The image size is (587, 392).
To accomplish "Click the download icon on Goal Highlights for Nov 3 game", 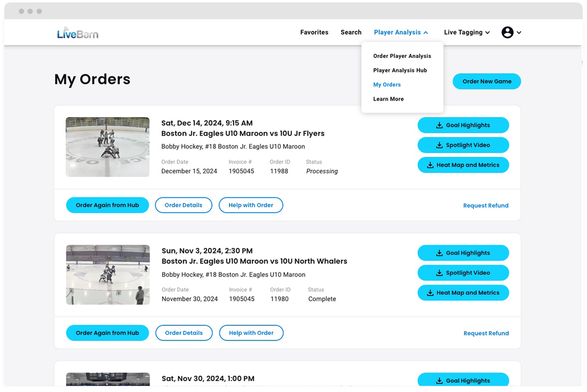I will coord(439,253).
